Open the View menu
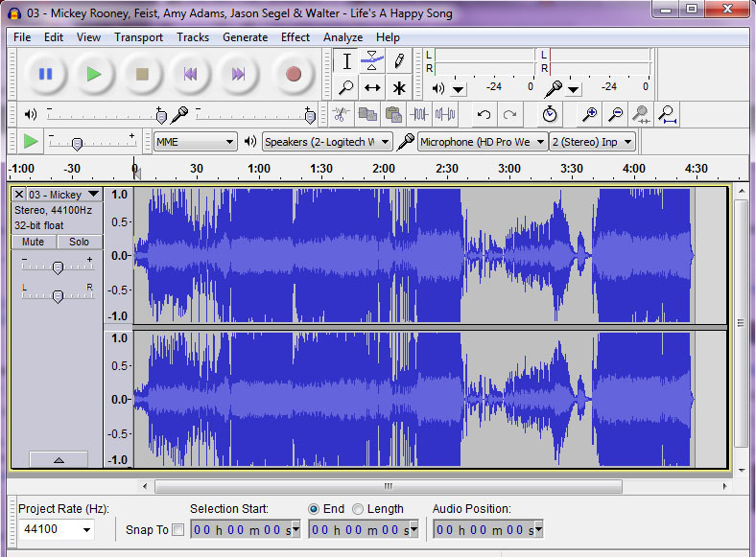The width and height of the screenshot is (756, 557). coord(88,37)
